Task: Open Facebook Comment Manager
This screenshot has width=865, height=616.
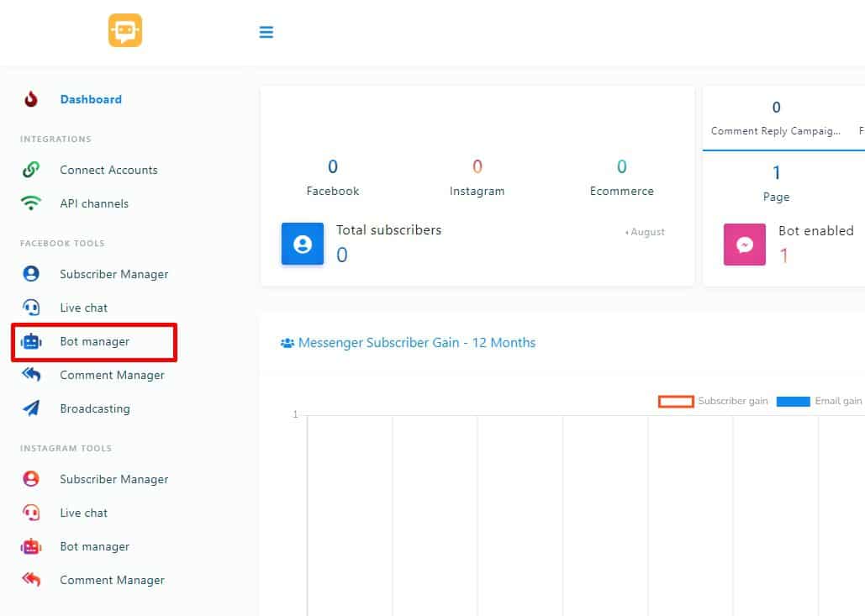Action: coord(112,375)
